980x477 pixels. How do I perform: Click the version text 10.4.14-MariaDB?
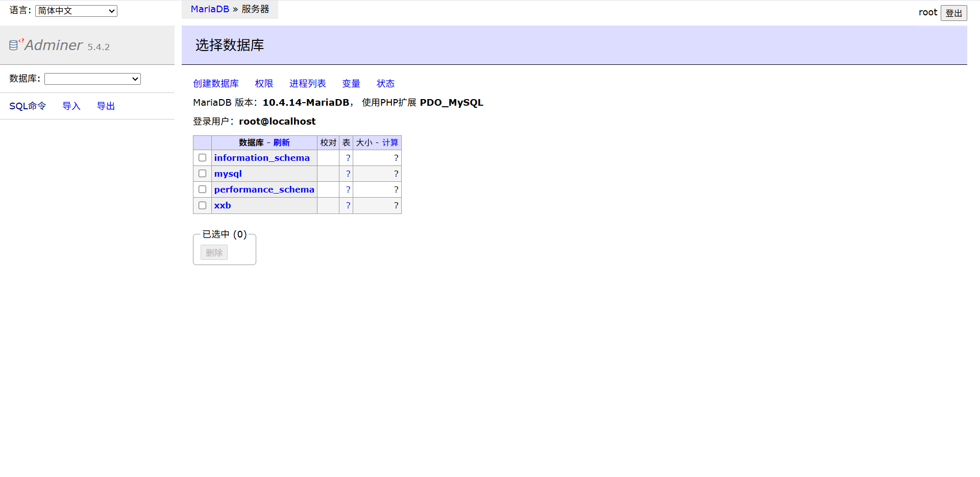tap(306, 102)
